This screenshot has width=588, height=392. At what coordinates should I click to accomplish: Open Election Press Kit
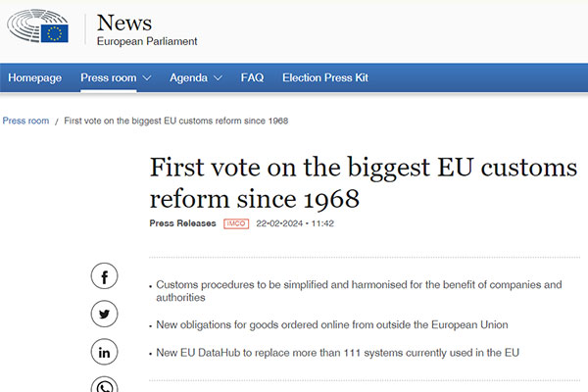point(325,77)
